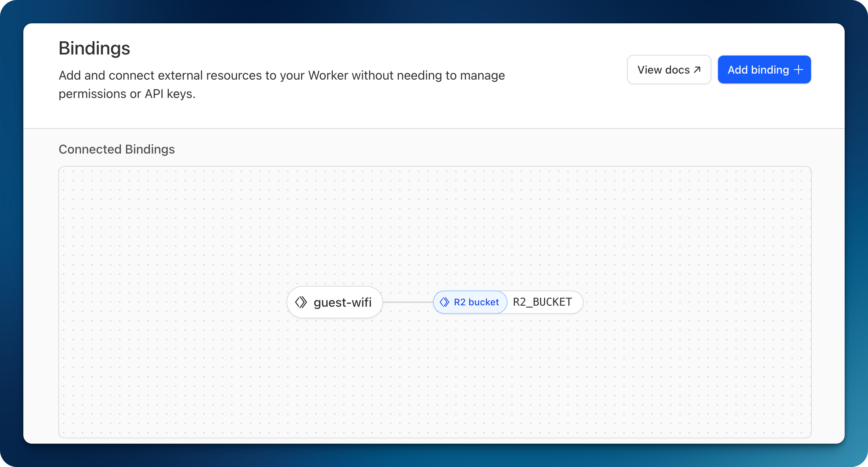Click the Add binding button
The height and width of the screenshot is (467, 868).
[x=764, y=70]
